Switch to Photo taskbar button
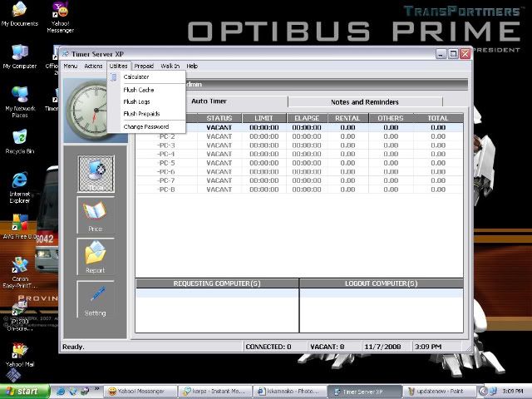Image resolution: width=532 pixels, height=399 pixels. coord(290,392)
